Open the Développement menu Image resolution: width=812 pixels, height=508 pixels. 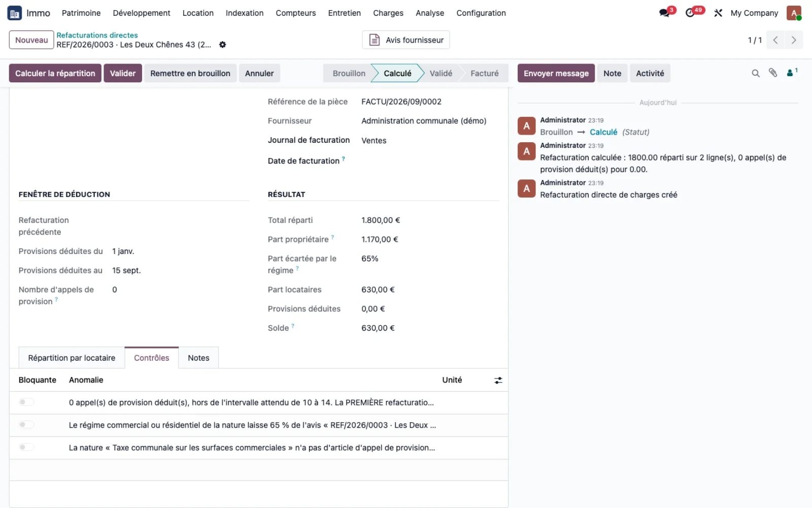pyautogui.click(x=142, y=13)
